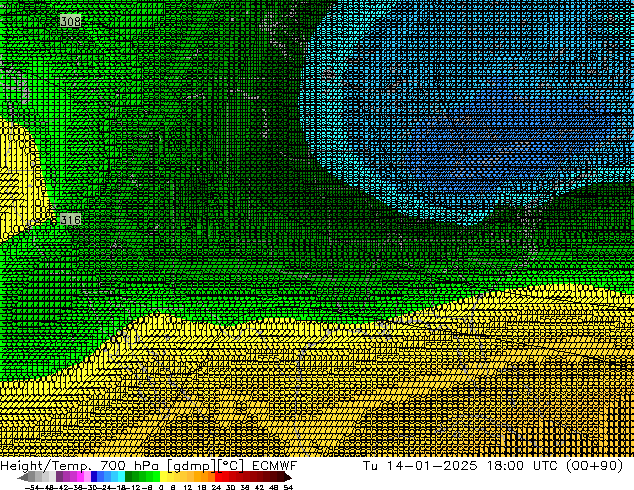Click the [gdmp] unit label
634x490 pixels.
pyautogui.click(x=192, y=466)
